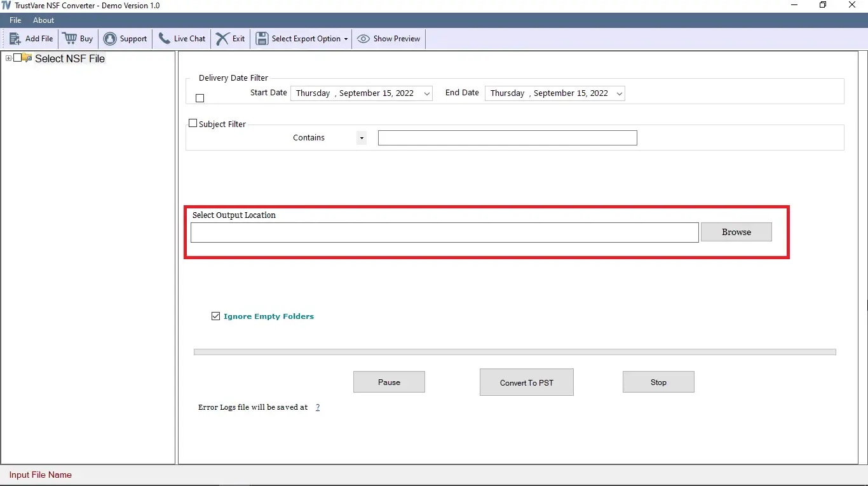Open the Select Export Option dropdown
The image size is (868, 486).
point(302,39)
